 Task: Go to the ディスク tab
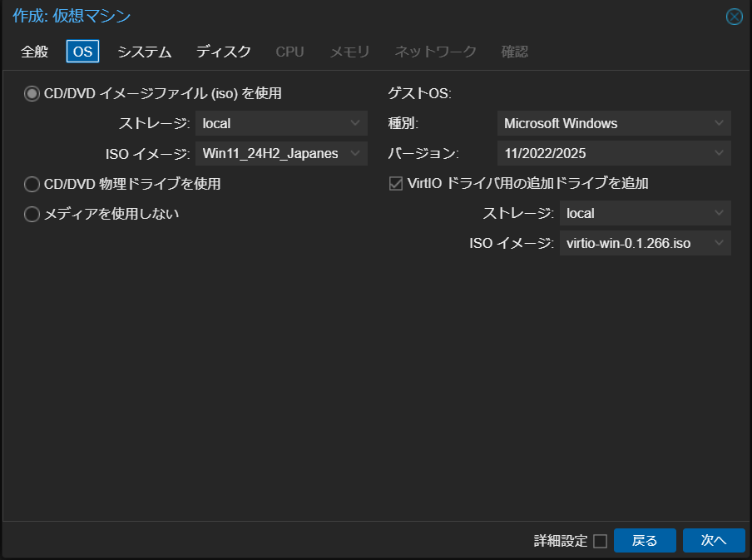(224, 52)
